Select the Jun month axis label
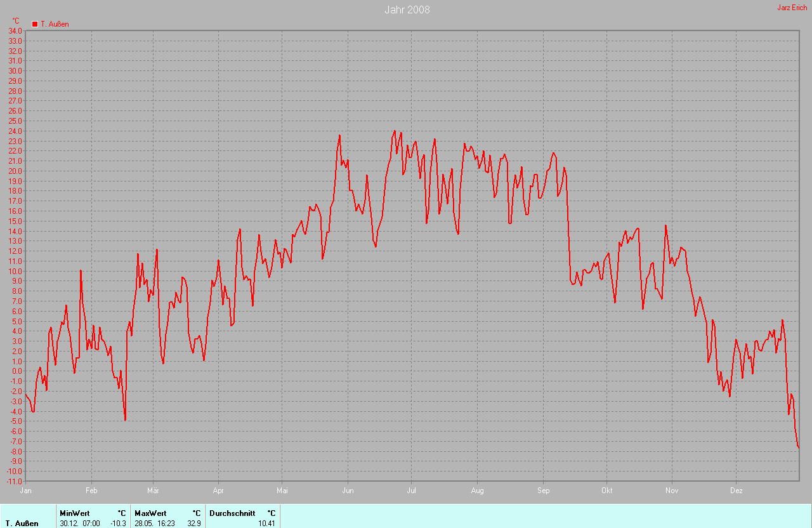 (348, 491)
